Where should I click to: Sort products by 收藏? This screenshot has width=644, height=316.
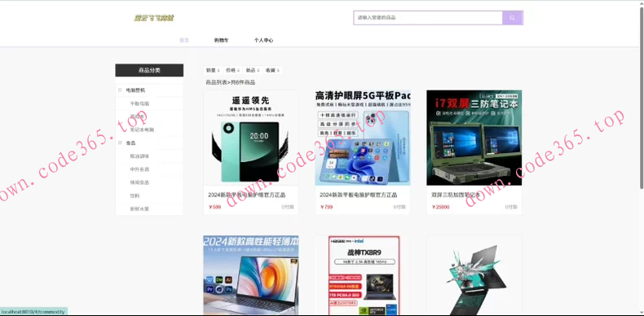272,70
